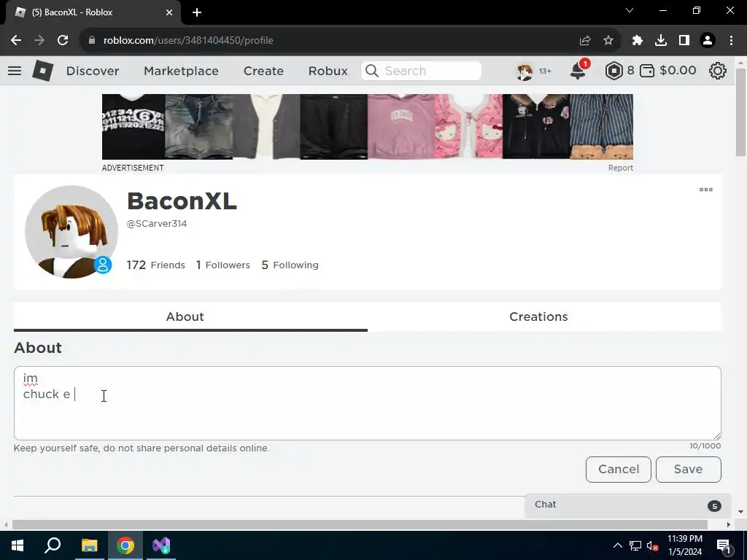Open the Robux menu item
This screenshot has width=747, height=560.
click(328, 71)
